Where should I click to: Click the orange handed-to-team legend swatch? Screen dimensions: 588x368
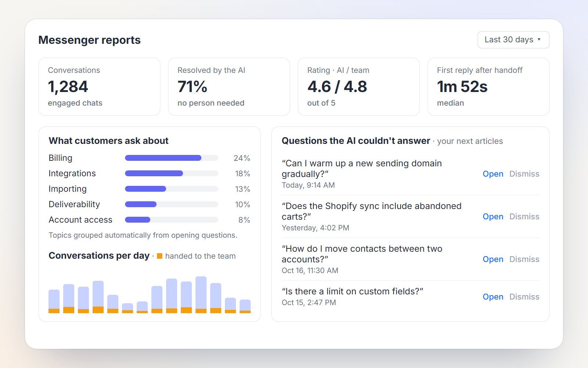[x=159, y=256]
